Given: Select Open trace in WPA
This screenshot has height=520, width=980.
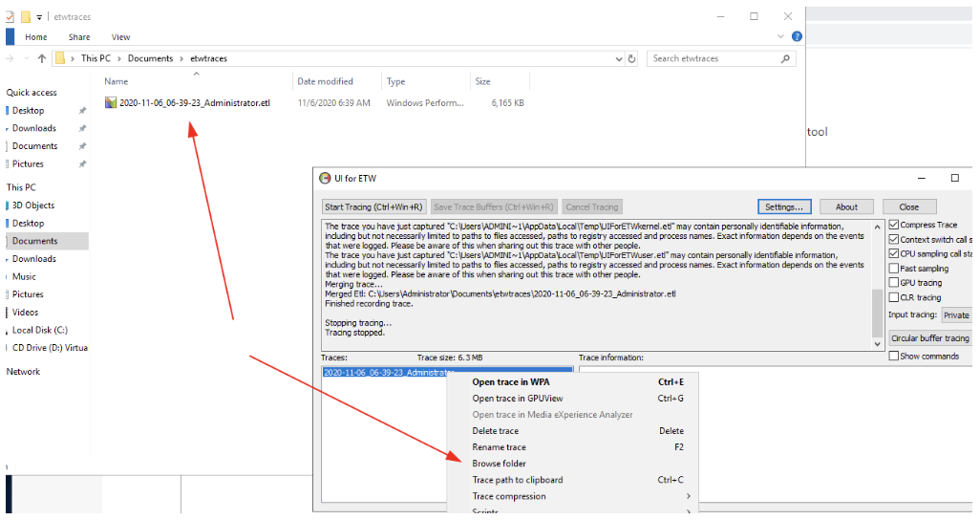Looking at the screenshot, I should coord(511,382).
